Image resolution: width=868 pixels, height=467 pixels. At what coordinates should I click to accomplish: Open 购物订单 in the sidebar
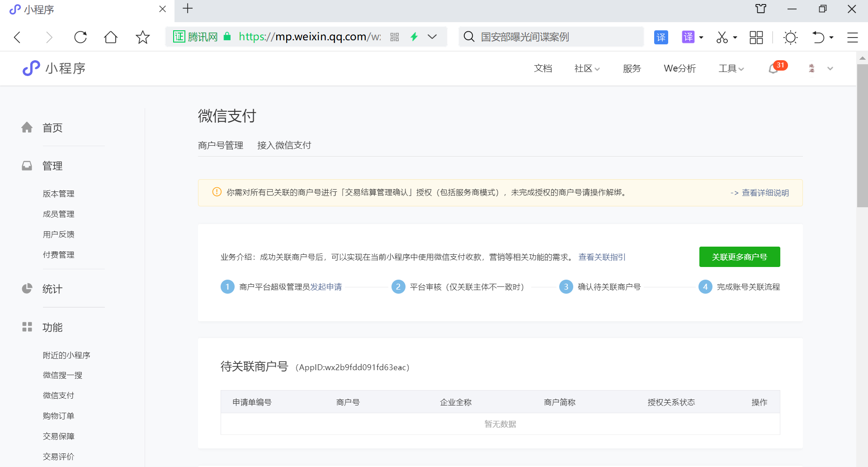click(59, 416)
